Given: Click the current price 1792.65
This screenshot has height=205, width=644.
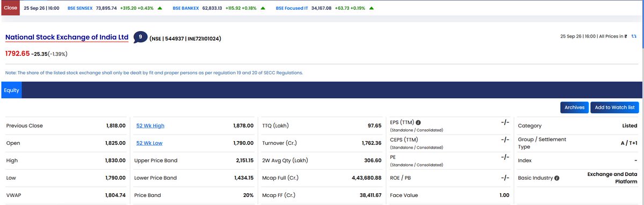Looking at the screenshot, I should pyautogui.click(x=17, y=53).
